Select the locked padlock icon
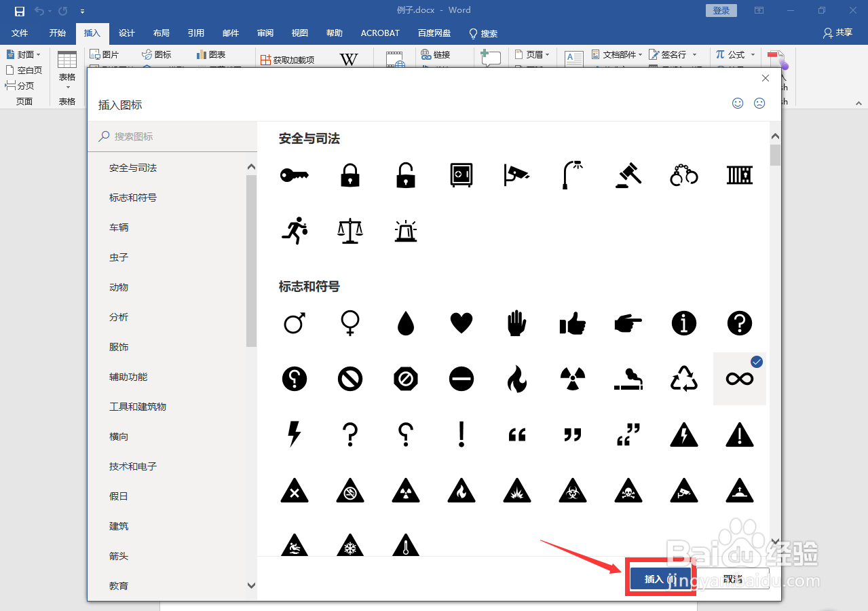This screenshot has height=611, width=868. (x=350, y=174)
